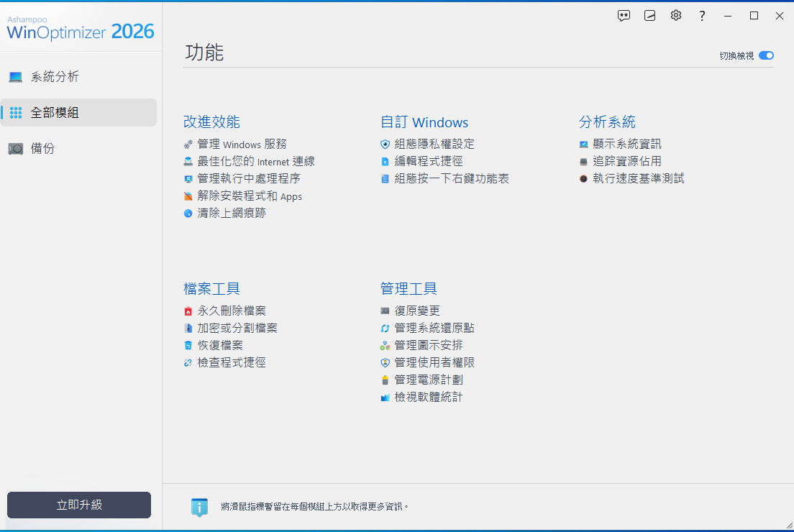Click the icon beside 追踪資源佔用

coord(583,162)
